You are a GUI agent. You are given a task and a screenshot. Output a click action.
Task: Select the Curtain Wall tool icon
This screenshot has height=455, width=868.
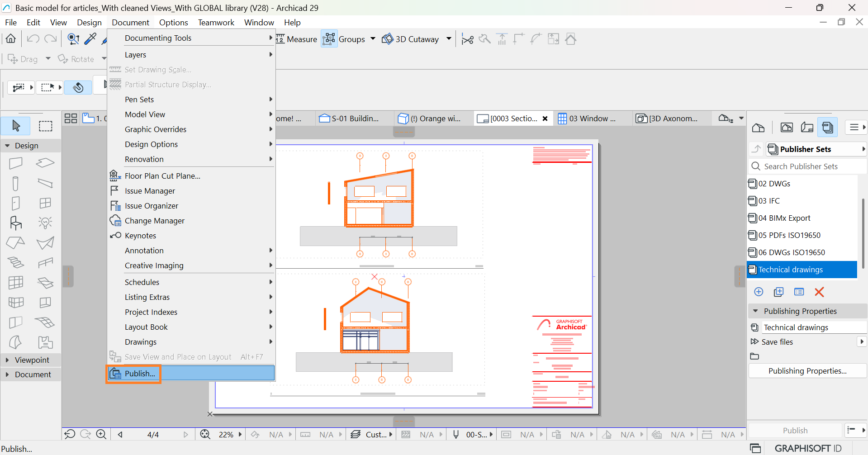16,282
